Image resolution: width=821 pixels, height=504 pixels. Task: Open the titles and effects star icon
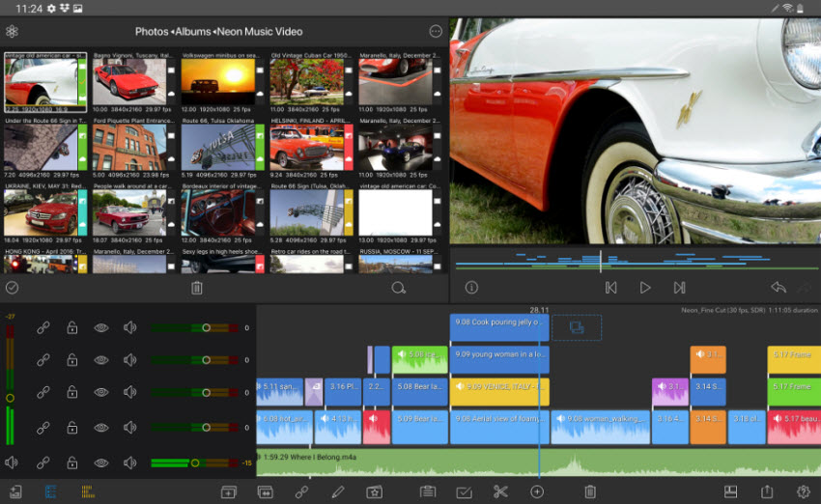tap(375, 492)
